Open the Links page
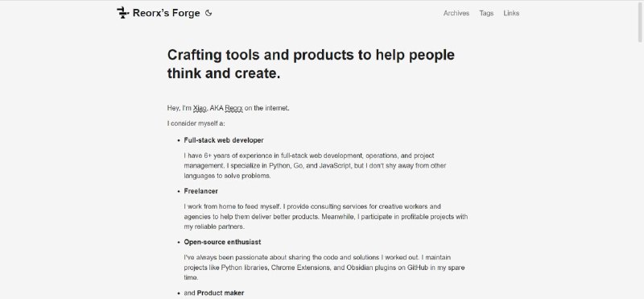This screenshot has width=644, height=299. [x=511, y=13]
